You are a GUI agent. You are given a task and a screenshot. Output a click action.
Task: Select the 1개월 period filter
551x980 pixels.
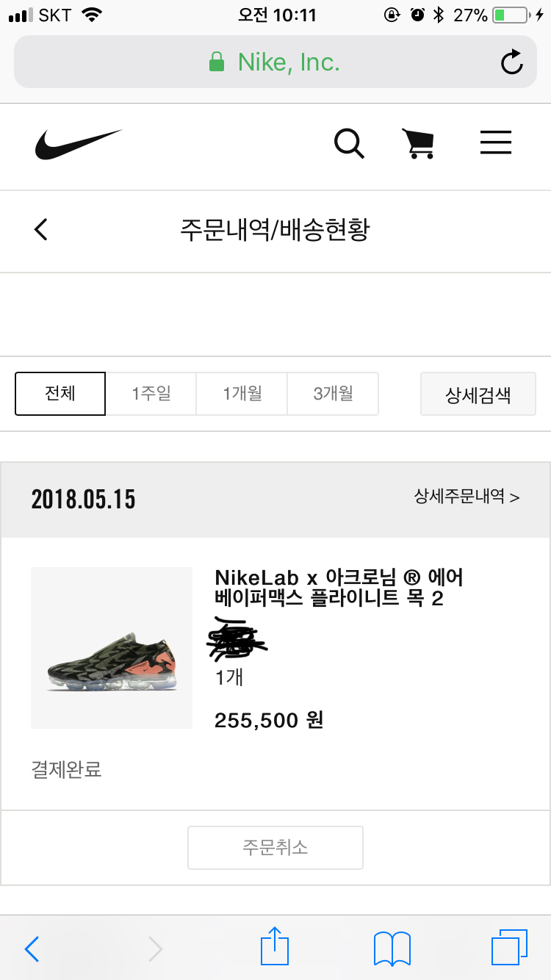pos(242,394)
